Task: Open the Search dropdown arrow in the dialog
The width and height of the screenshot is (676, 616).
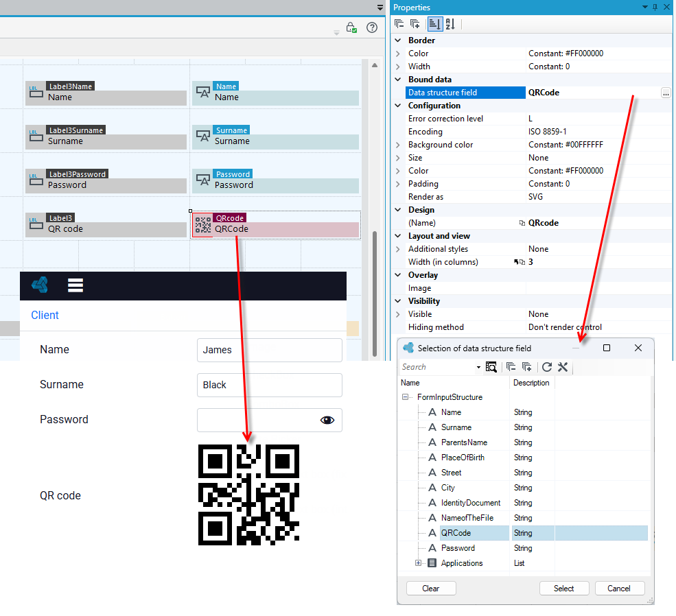Action: click(478, 368)
